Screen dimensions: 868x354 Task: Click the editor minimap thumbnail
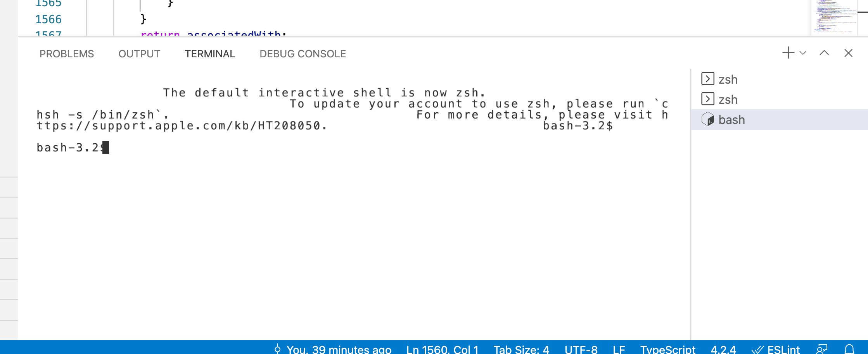[834, 17]
